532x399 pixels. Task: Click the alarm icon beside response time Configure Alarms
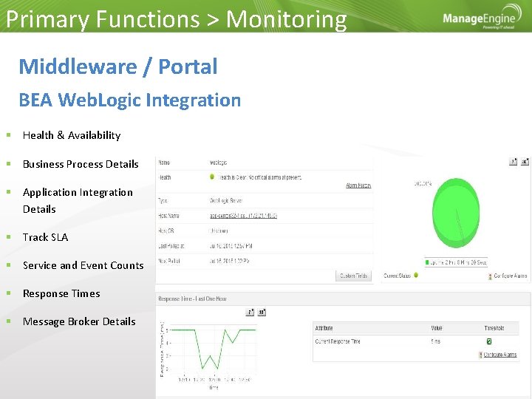[x=480, y=355]
